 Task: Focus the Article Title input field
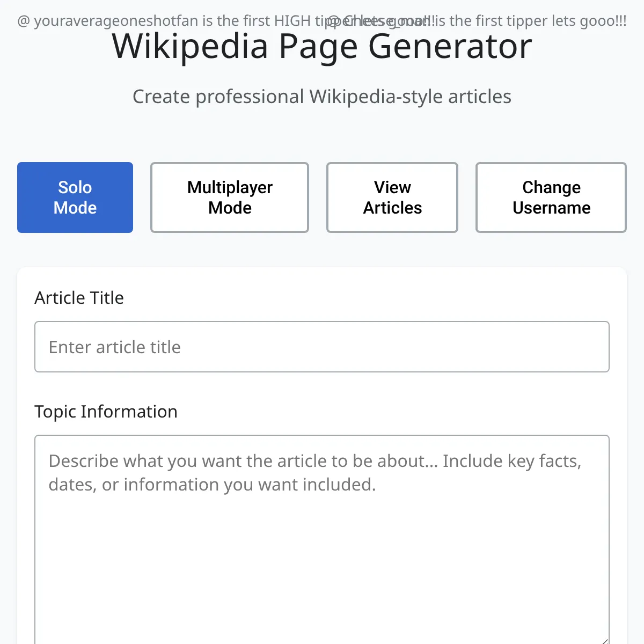point(322,347)
